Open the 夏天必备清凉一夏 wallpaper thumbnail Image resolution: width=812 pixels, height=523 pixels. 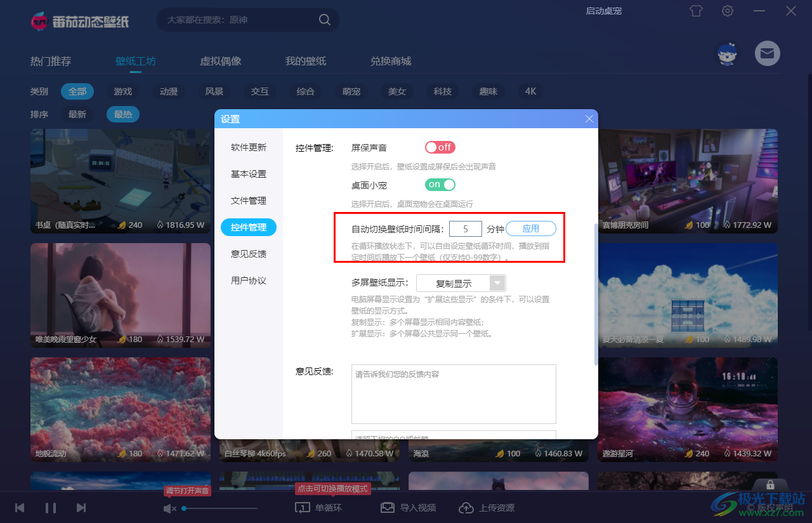click(688, 295)
